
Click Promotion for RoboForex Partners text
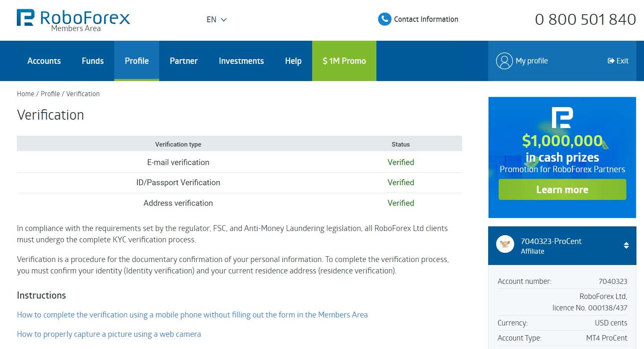(562, 169)
